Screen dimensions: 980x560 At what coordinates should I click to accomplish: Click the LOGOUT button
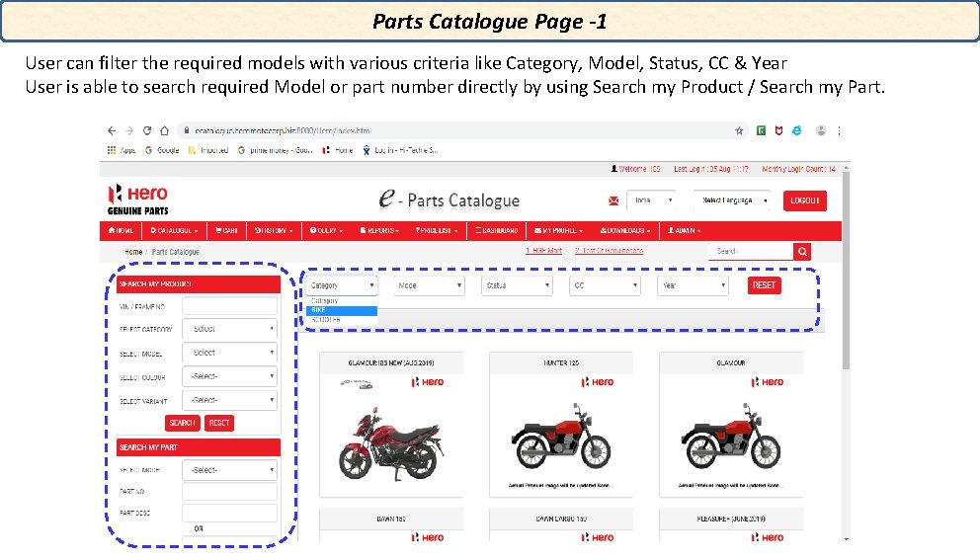(x=804, y=200)
